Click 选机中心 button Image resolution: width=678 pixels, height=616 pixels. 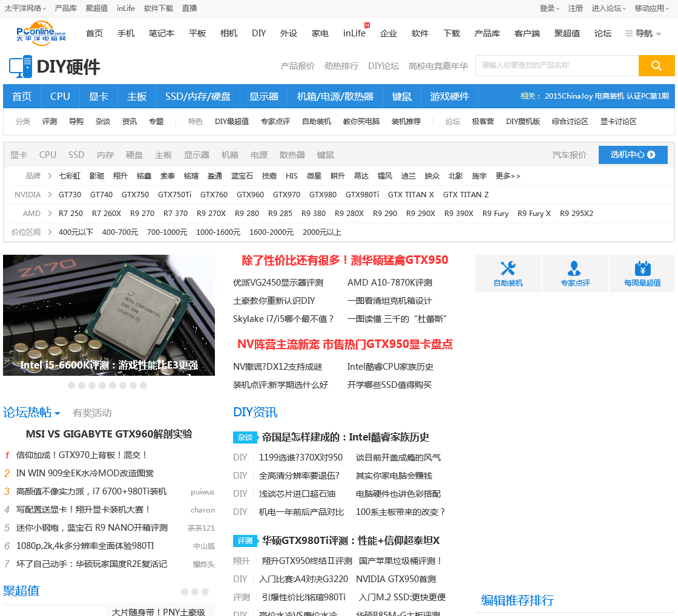click(633, 155)
